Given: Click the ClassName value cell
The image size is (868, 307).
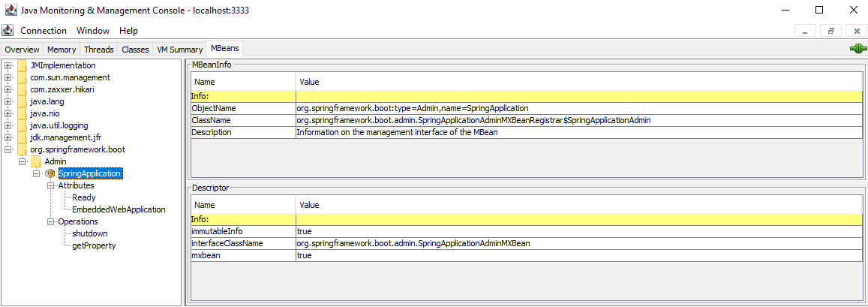Looking at the screenshot, I should coord(579,120).
